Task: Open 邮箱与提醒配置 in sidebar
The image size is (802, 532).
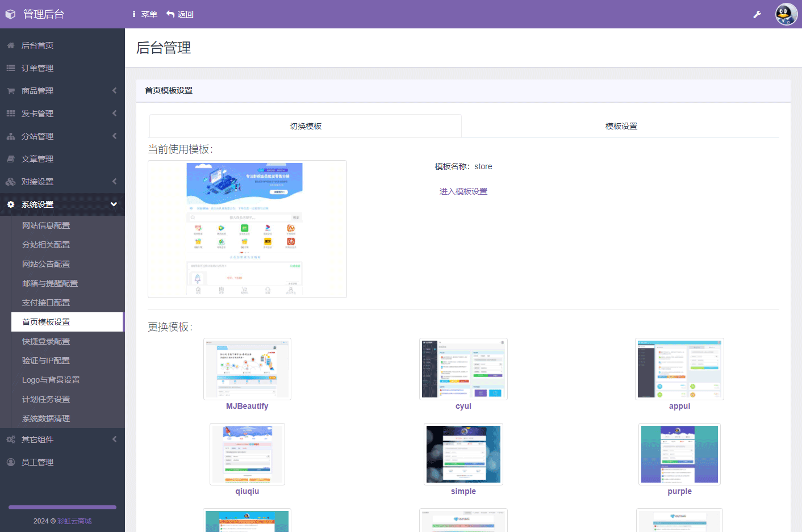Action: (x=67, y=283)
